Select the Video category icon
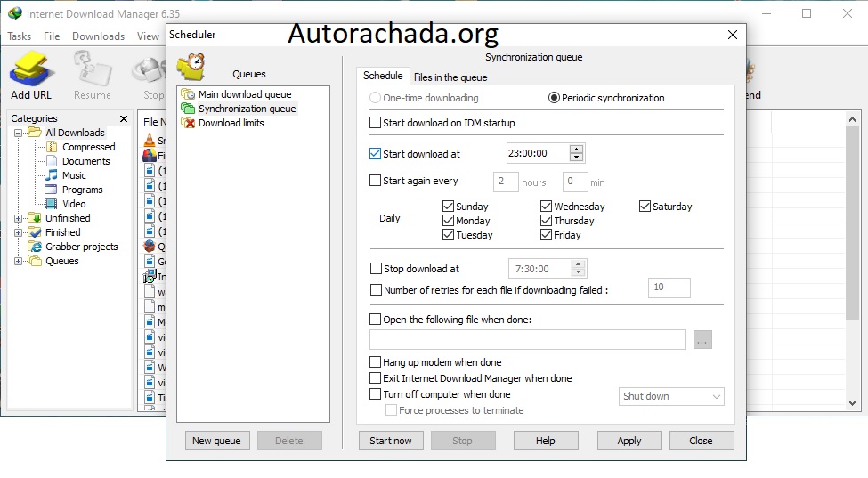This screenshot has height=478, width=868. (x=52, y=204)
